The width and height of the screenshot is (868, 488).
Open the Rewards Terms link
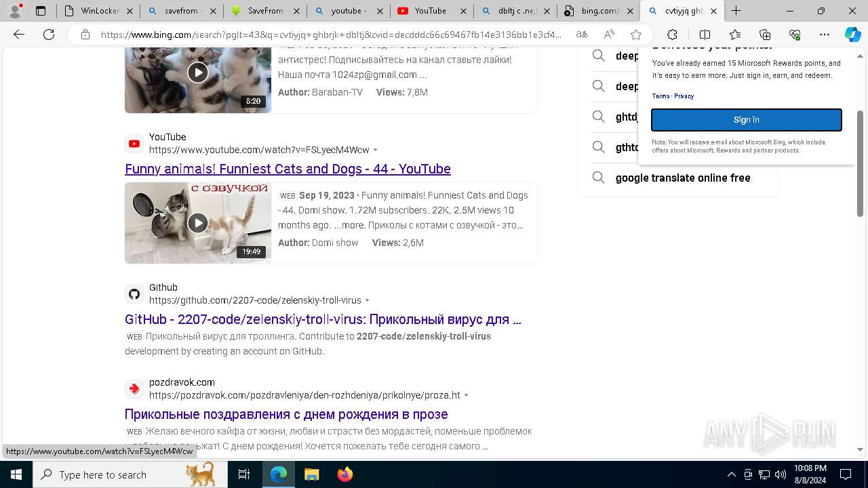pos(660,96)
